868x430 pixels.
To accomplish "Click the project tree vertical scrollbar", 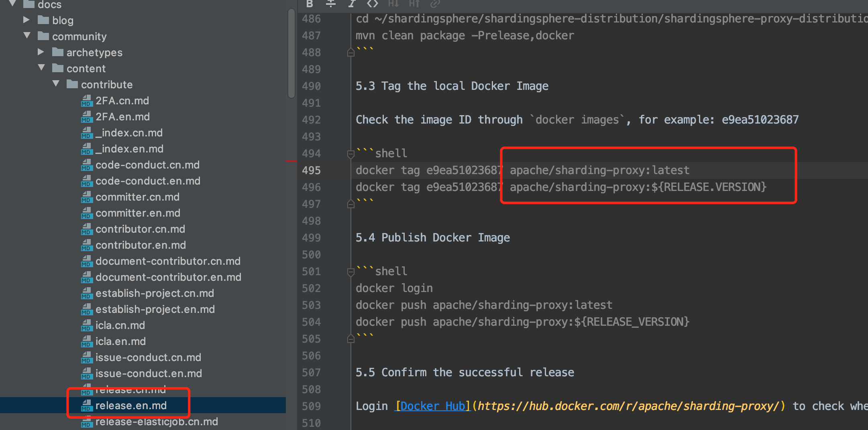I will (291, 53).
